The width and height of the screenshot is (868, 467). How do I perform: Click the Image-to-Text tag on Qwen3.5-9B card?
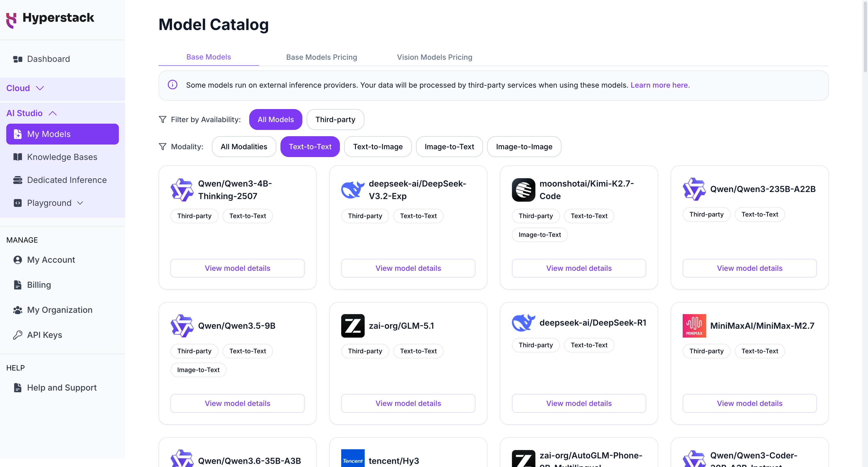click(198, 370)
